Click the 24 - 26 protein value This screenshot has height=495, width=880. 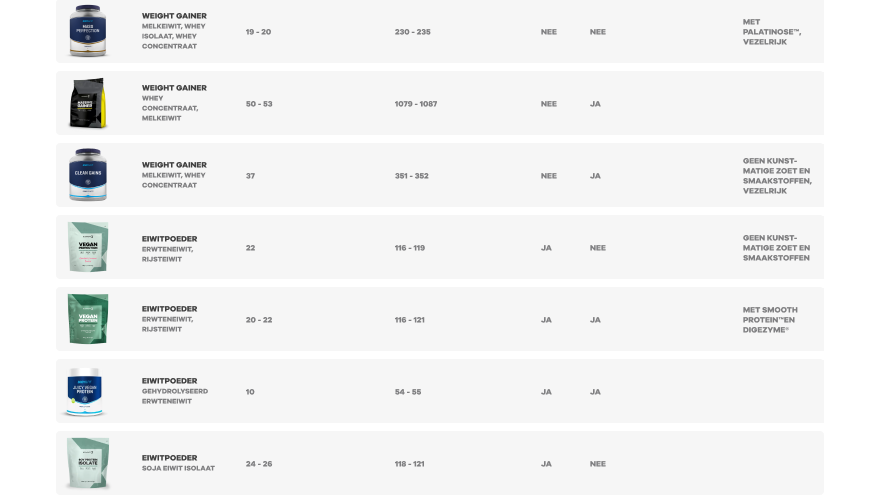click(x=259, y=464)
